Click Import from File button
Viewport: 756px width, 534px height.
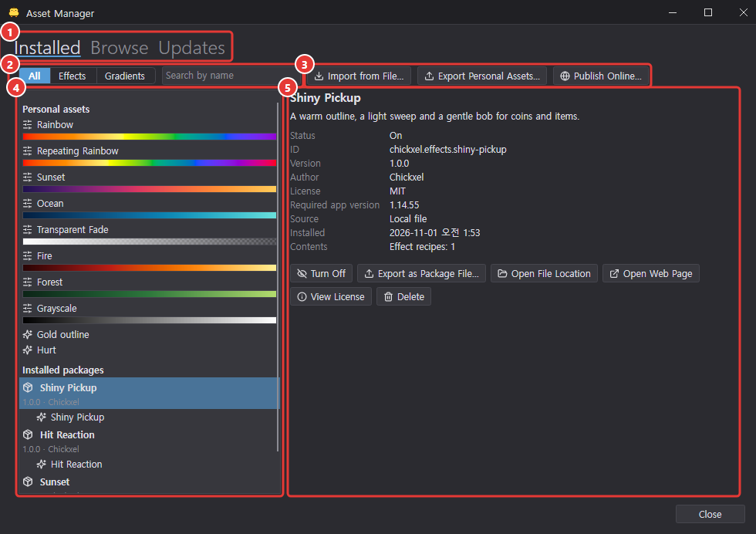point(359,76)
